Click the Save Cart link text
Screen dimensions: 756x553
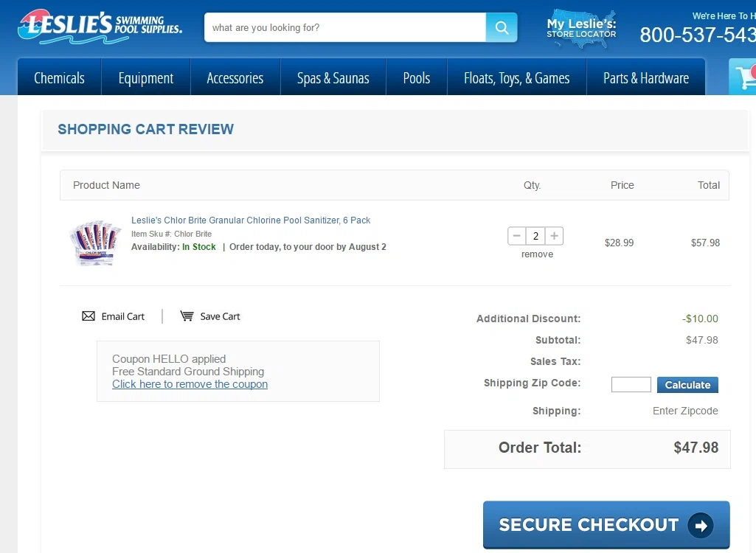tap(220, 316)
